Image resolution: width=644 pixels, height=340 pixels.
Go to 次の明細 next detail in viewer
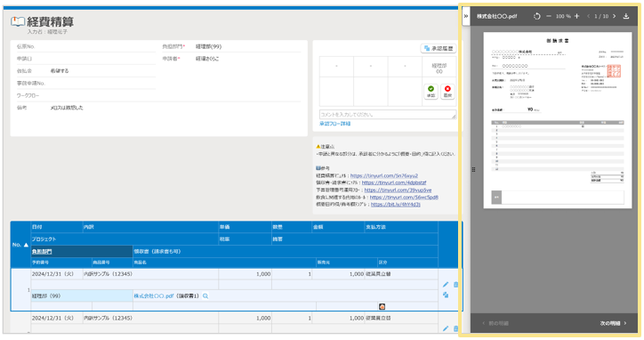click(x=613, y=324)
